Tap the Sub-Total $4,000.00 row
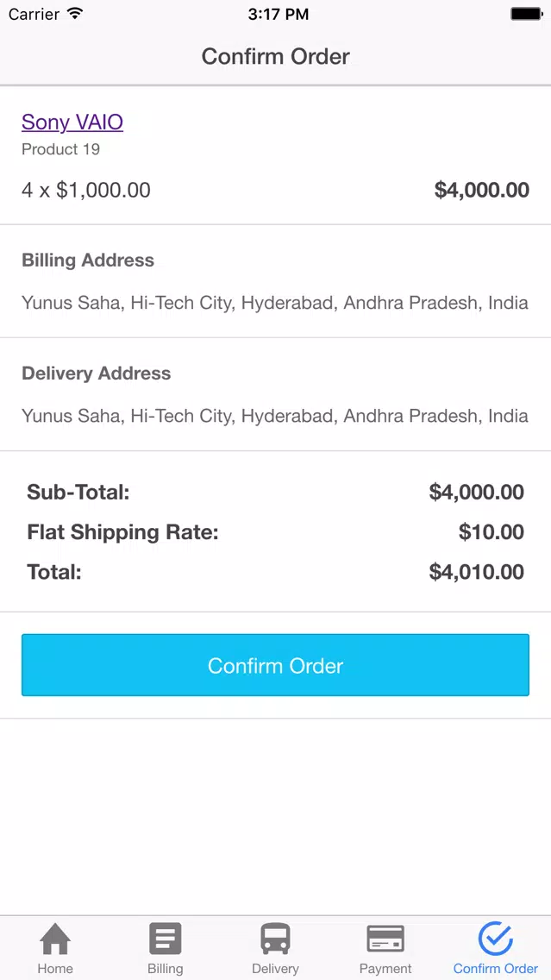This screenshot has height=980, width=551. pyautogui.click(x=276, y=493)
